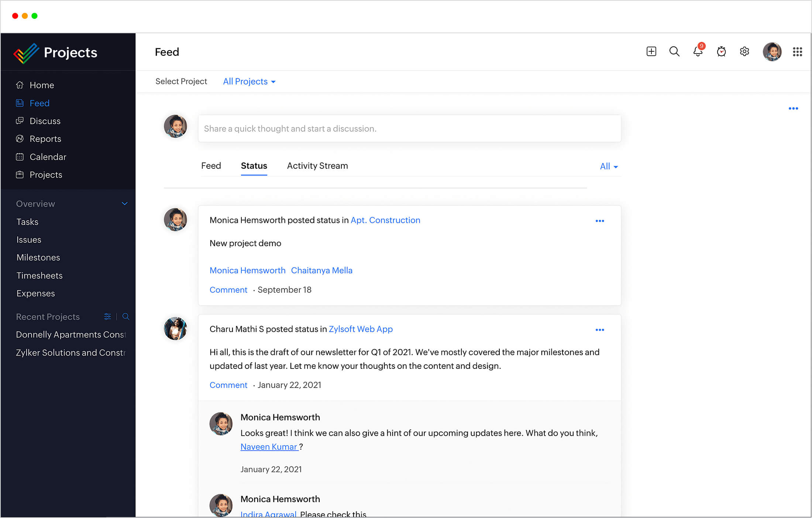Click the Apt. Construction project link

pyautogui.click(x=385, y=220)
